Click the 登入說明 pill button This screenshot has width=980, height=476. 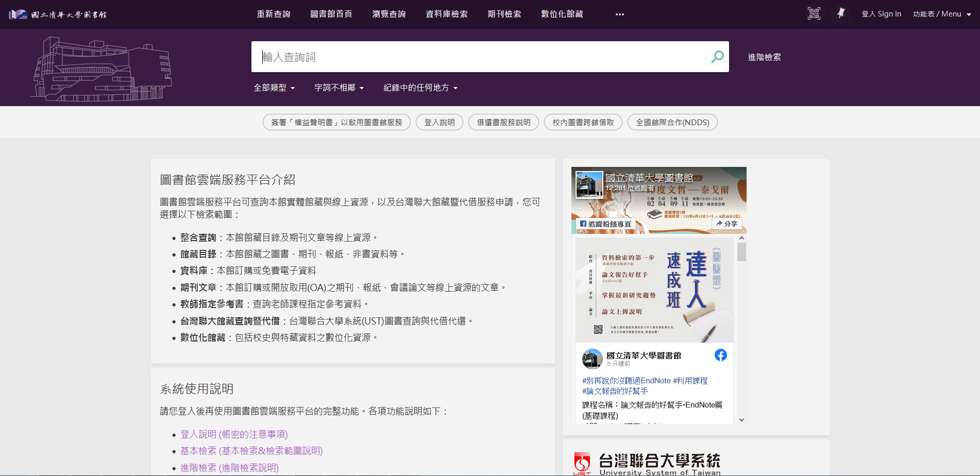[439, 122]
